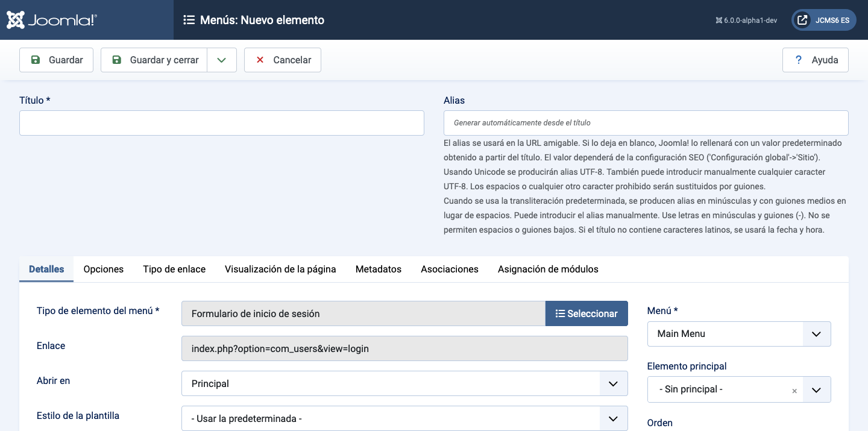
Task: Click the Enlace field with index.php URL
Action: pyautogui.click(x=404, y=348)
